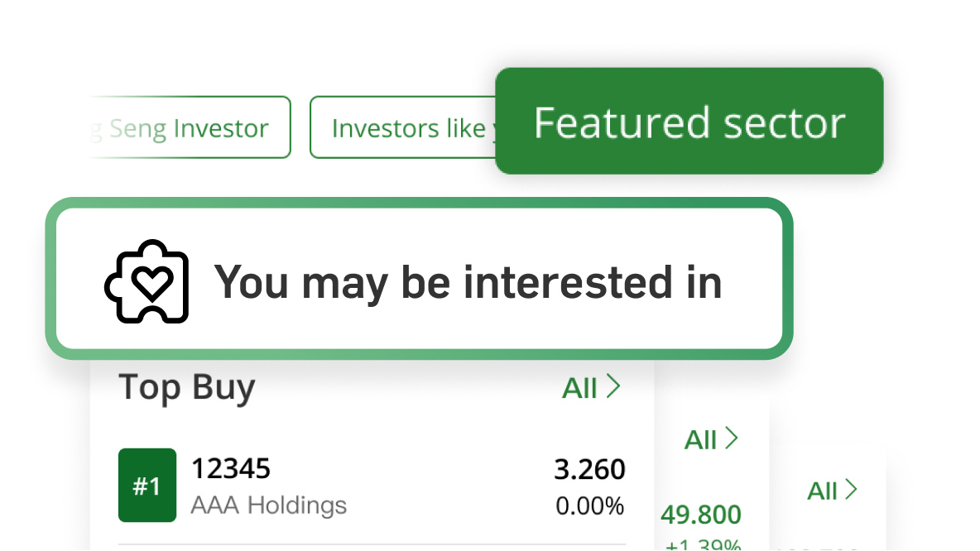Click the +1.39% change figure
The image size is (980, 551).
[x=703, y=544]
